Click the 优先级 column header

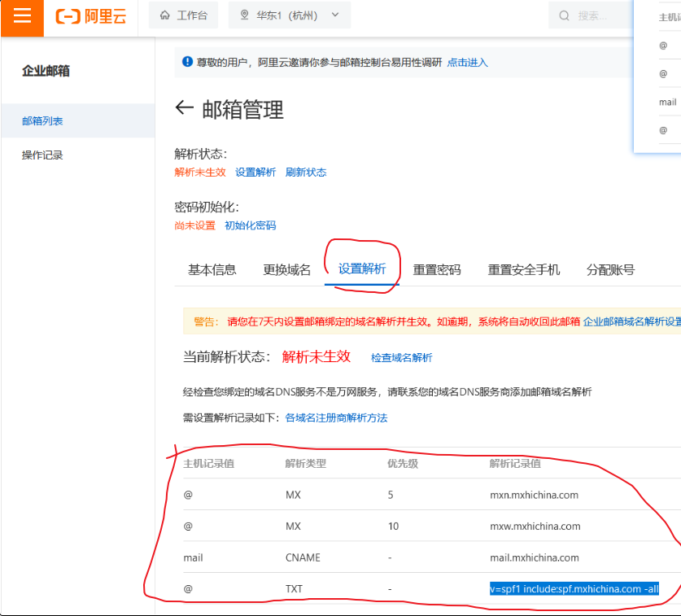(403, 464)
